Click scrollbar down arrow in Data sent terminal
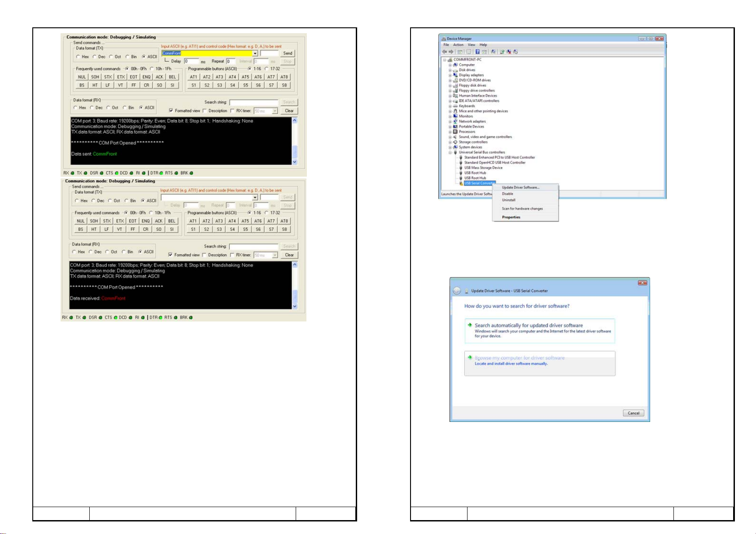Viewport: 756px width, 534px height. (x=294, y=162)
